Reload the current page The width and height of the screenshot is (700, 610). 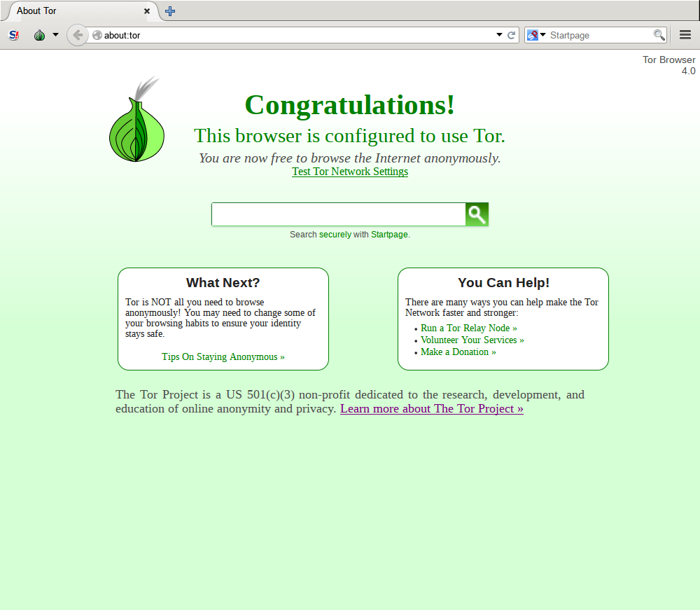(x=511, y=35)
